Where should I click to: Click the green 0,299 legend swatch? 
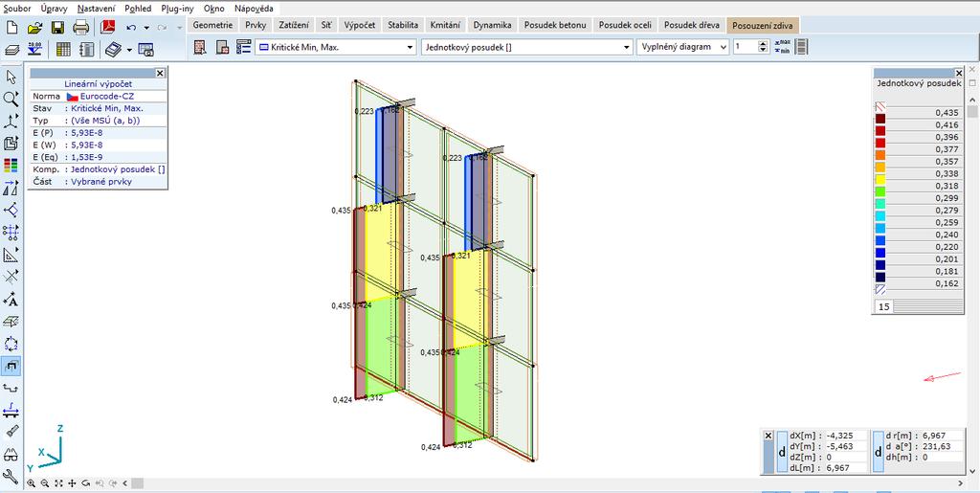coord(880,191)
